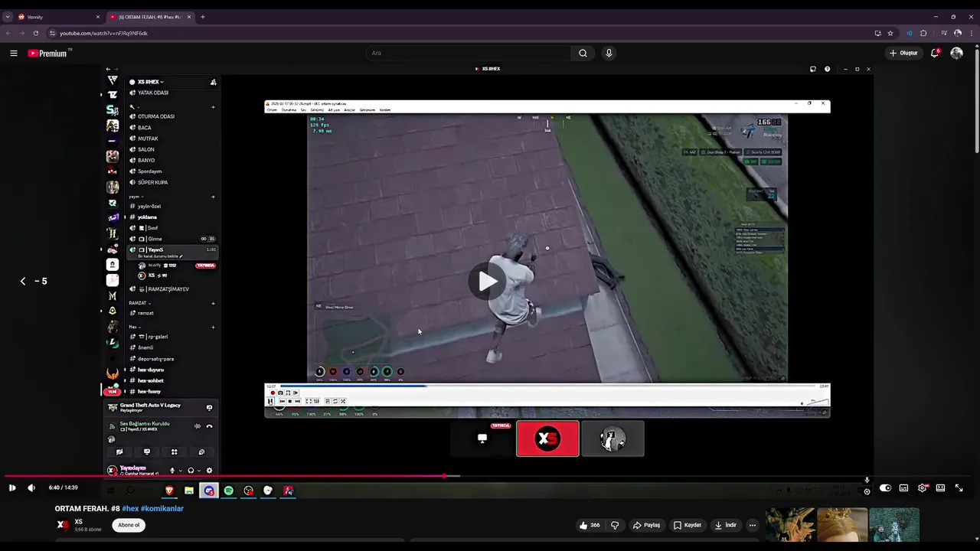Click the large play button over video

point(488,281)
